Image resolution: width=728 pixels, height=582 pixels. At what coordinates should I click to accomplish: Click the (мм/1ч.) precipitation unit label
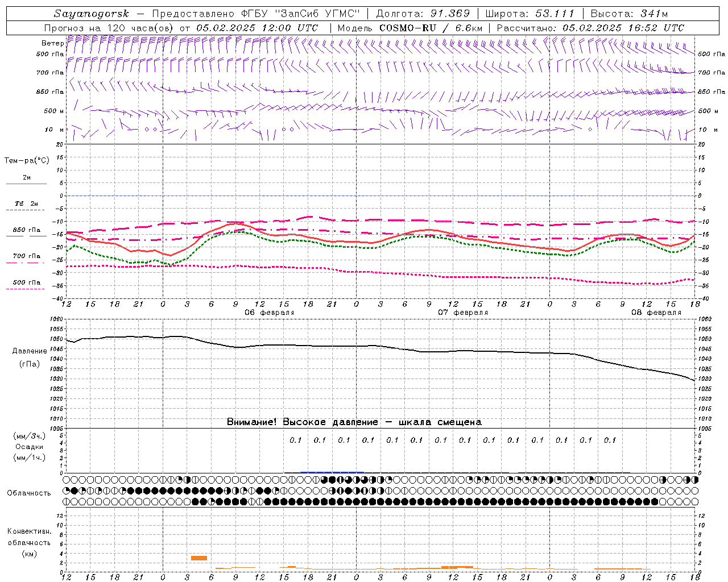point(30,457)
